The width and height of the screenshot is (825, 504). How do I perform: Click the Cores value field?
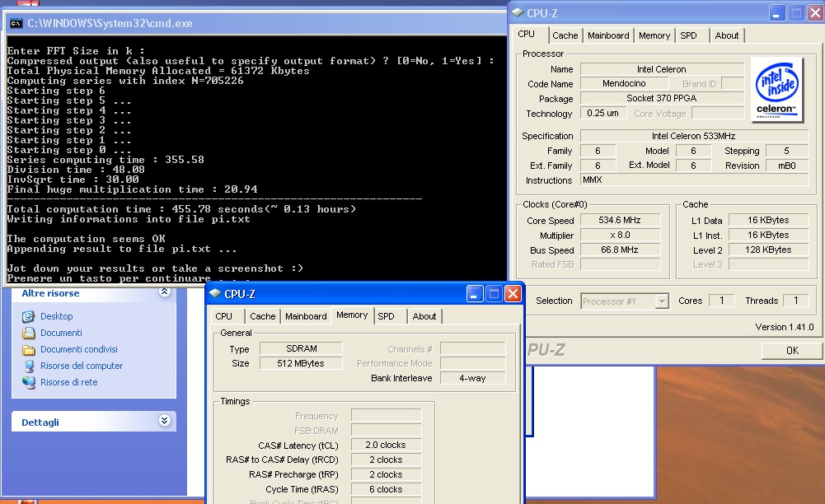point(722,301)
